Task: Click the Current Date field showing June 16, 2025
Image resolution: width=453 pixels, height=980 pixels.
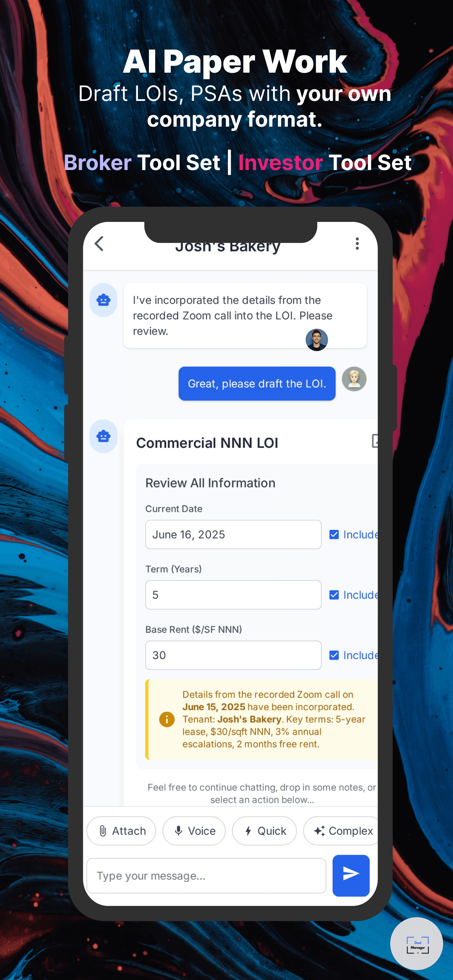Action: pos(233,534)
